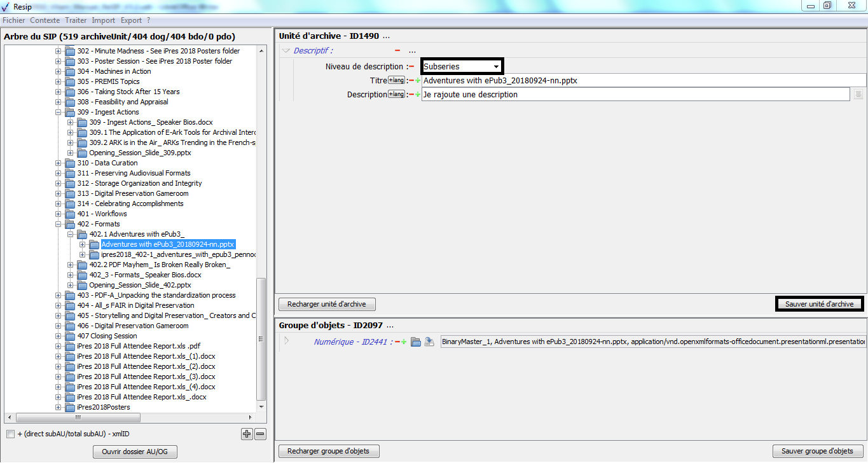
Task: Expand the Numérique ID2441 disclosure triangle
Action: click(x=286, y=341)
